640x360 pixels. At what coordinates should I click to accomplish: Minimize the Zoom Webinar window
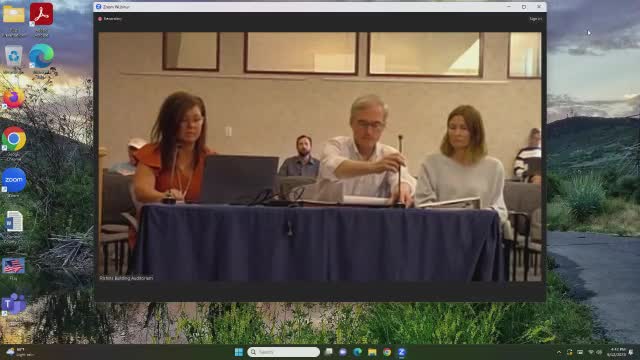tap(509, 7)
